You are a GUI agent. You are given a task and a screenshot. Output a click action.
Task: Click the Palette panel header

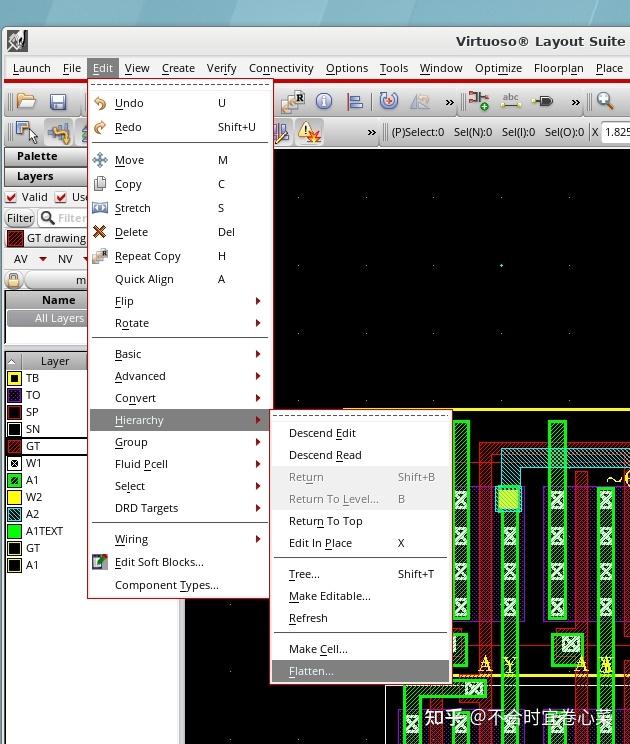(46, 156)
